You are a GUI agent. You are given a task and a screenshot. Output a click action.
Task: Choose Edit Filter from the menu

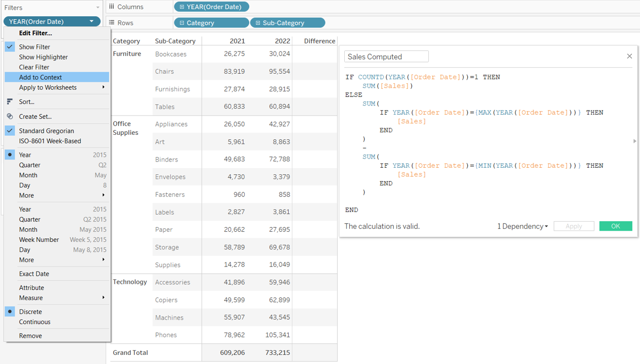(35, 33)
